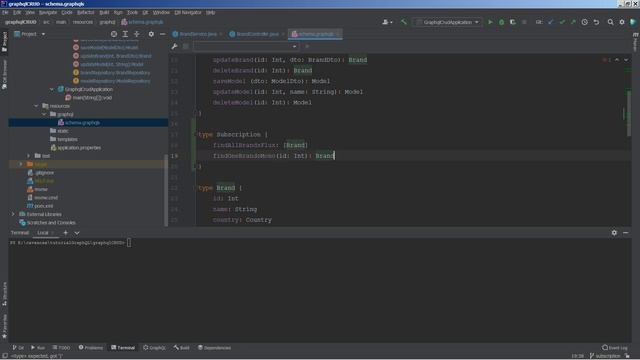Run GraphqlCrudApplication with the green play icon
The width and height of the screenshot is (640, 360).
pyautogui.click(x=490, y=22)
